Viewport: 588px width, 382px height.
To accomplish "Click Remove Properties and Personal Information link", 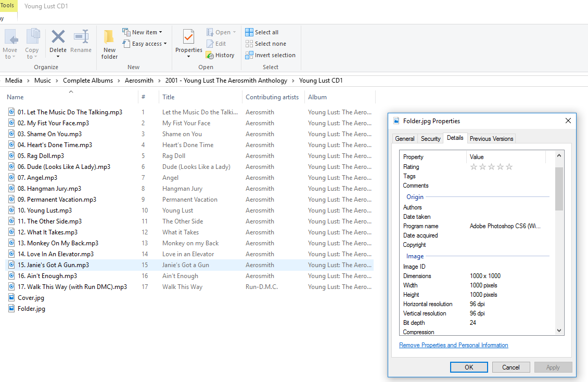I will (x=453, y=345).
